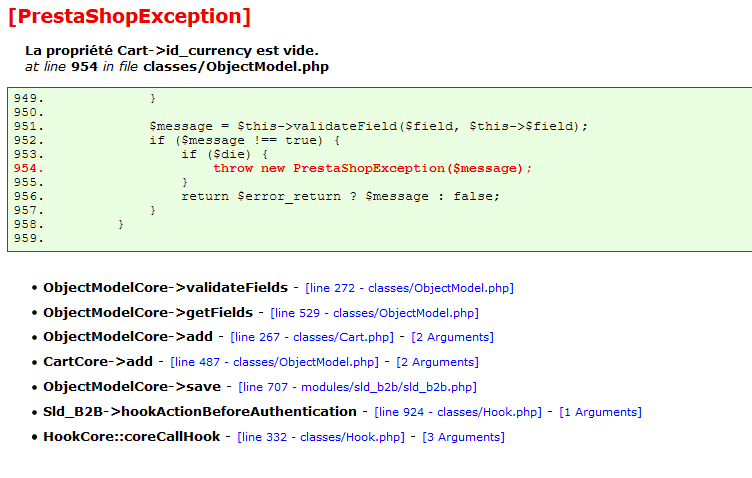
Task: Click the red line number 954
Action: [28, 168]
